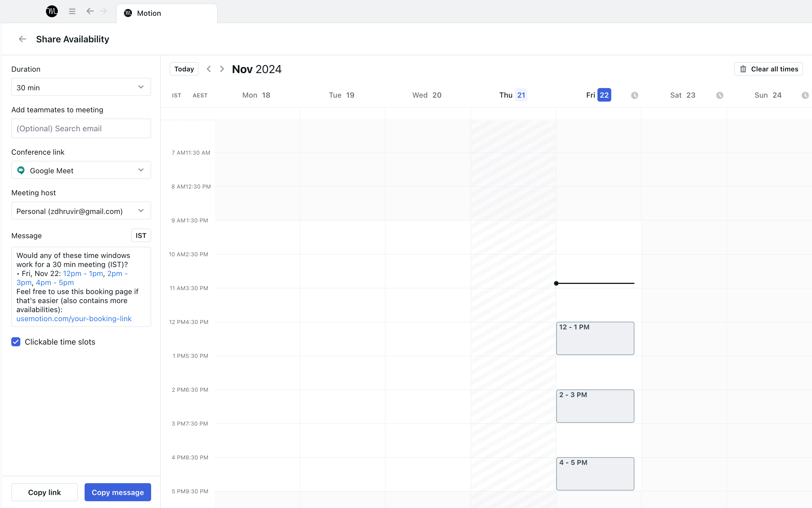Click the Mon 18 day header
This screenshot has height=508, width=812.
tap(256, 95)
